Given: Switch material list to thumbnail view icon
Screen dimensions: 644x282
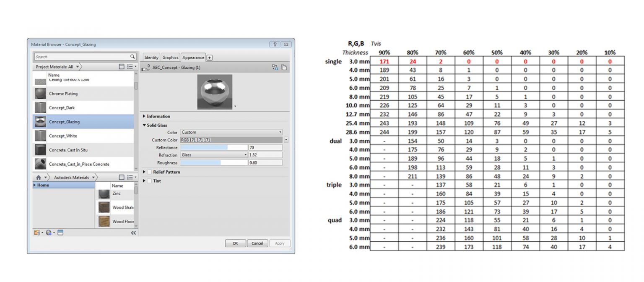Looking at the screenshot, I should coord(122,66).
